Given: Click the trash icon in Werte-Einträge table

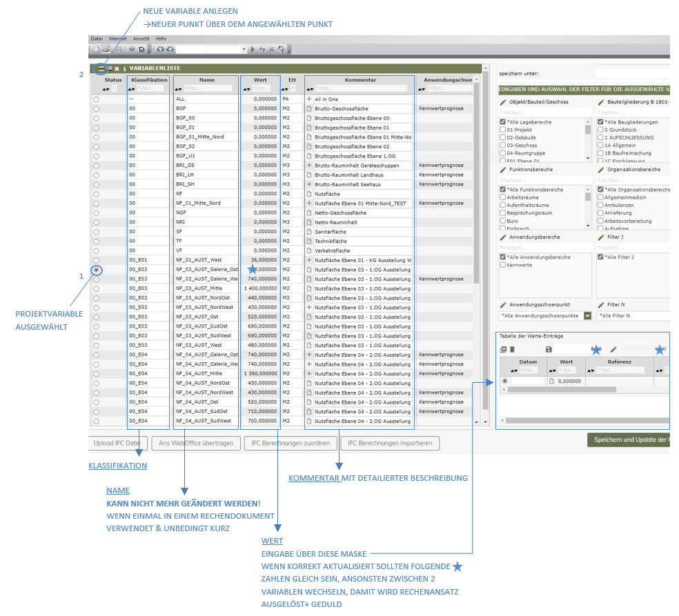Looking at the screenshot, I should point(512,350).
